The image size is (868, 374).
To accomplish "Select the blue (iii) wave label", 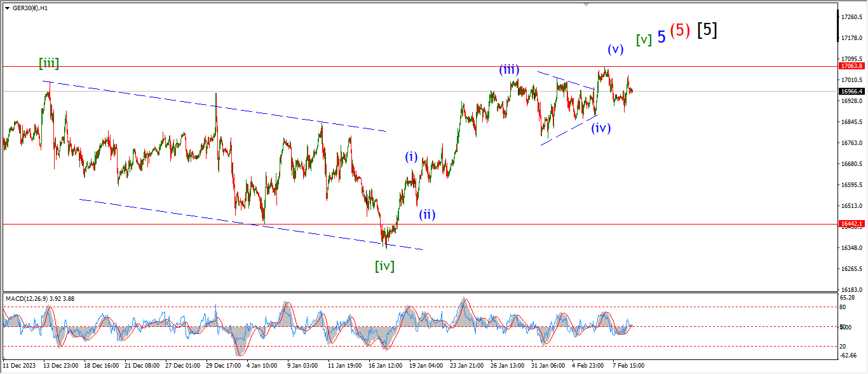I will (x=510, y=69).
